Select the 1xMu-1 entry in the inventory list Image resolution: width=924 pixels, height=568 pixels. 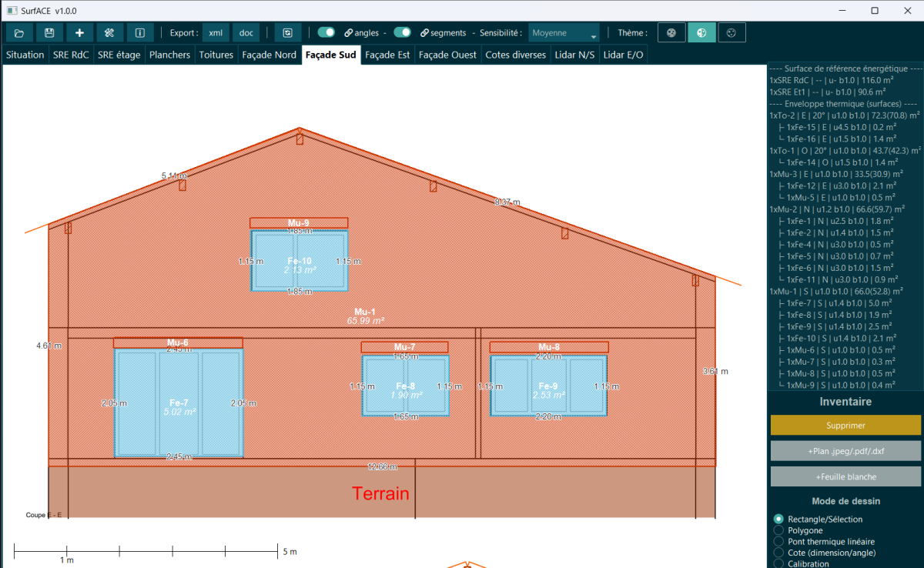coord(832,291)
